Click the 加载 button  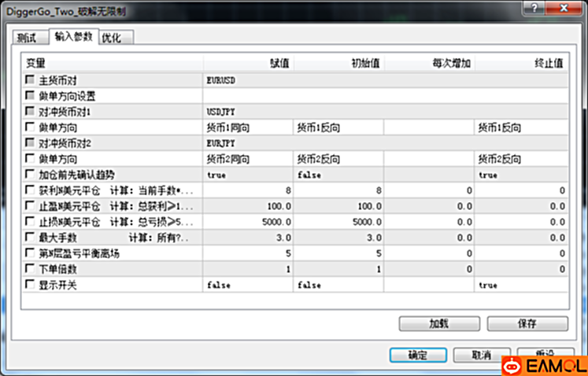pyautogui.click(x=438, y=323)
